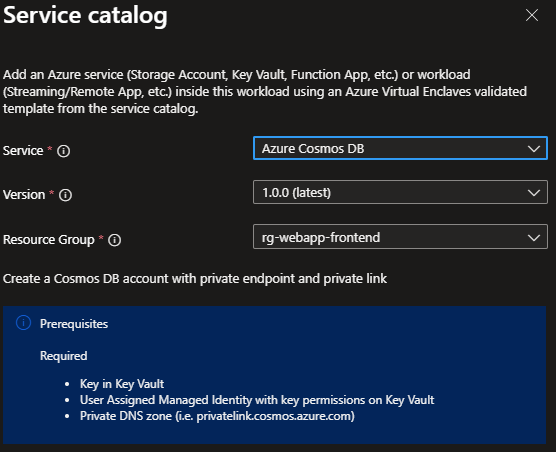Image resolution: width=556 pixels, height=452 pixels.
Task: Click the info icon next to Version
Action: [x=65, y=195]
